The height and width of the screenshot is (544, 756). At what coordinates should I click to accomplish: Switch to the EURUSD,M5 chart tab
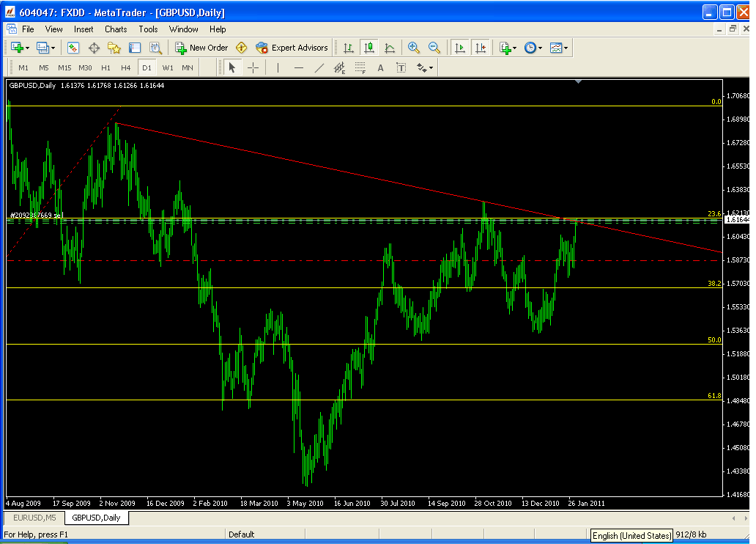(x=34, y=518)
